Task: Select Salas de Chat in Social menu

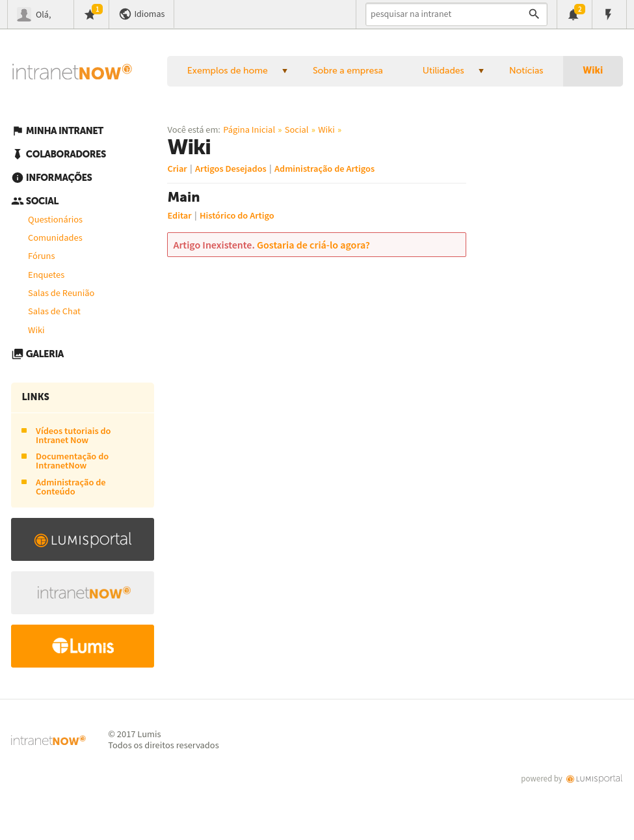Action: 54,312
